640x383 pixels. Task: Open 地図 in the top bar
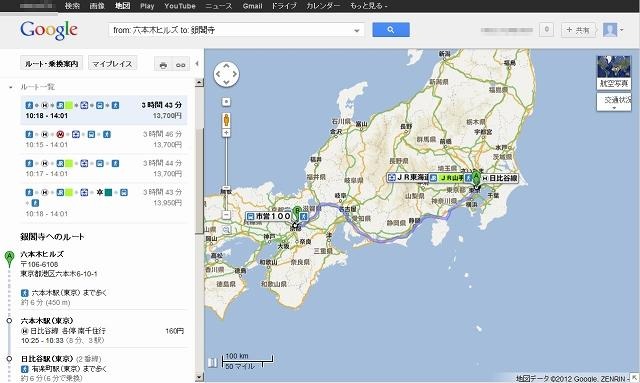(122, 6)
